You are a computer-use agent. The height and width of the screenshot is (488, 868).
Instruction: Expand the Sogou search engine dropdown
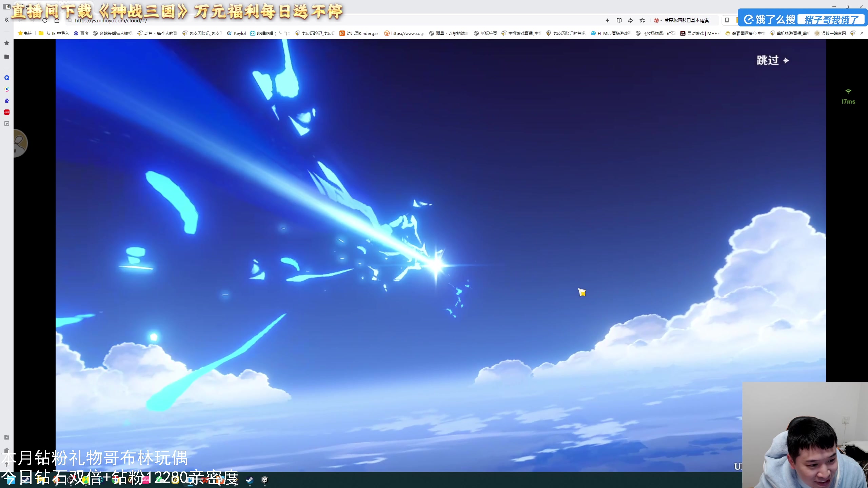pos(661,20)
